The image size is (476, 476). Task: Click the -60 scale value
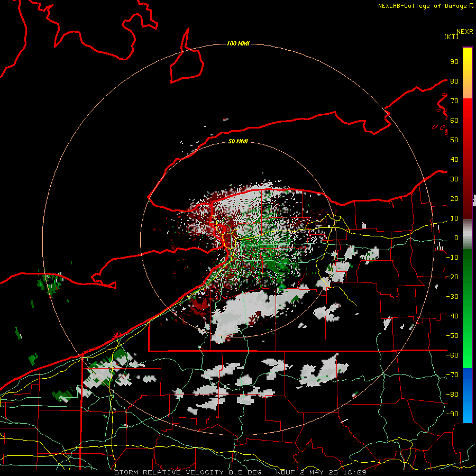(452, 355)
